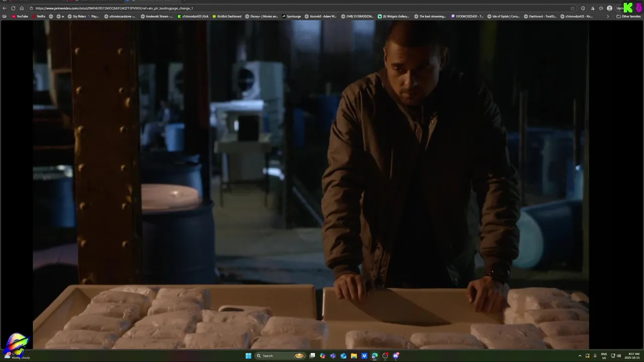Open network and volume quick settings
The height and width of the screenshot is (362, 644).
(x=616, y=355)
